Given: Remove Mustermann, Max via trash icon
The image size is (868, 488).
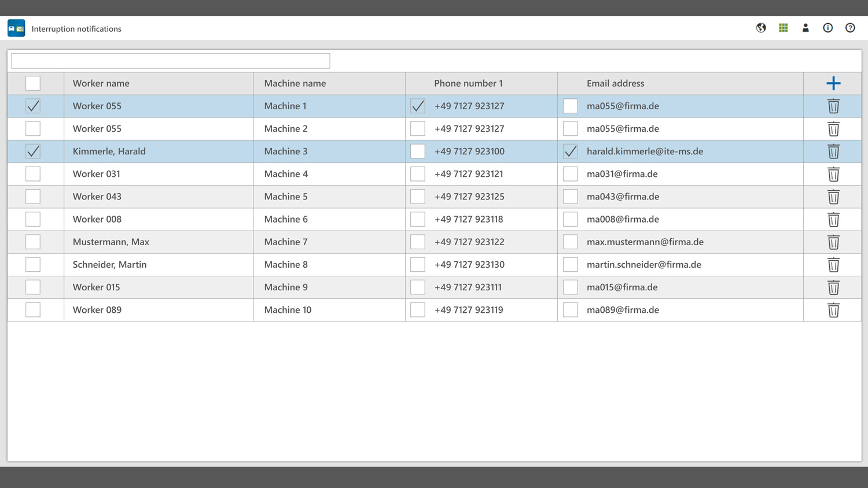Looking at the screenshot, I should [833, 242].
